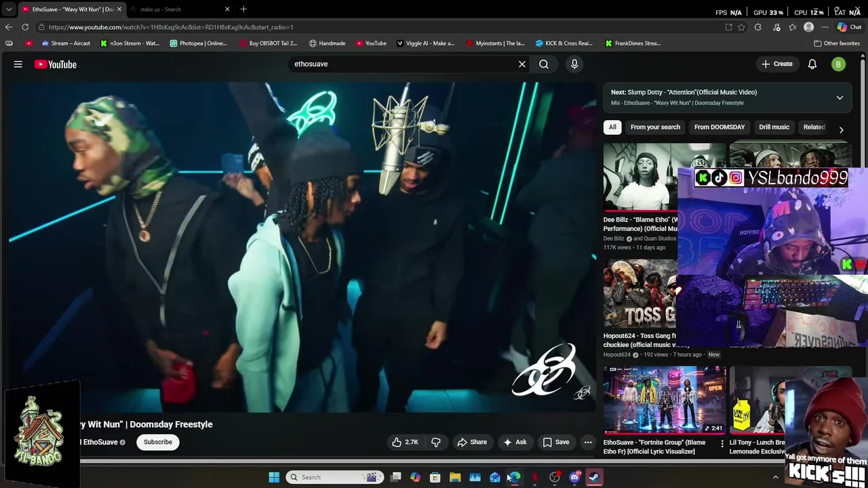
Task: Filter by Related chip
Action: tap(814, 127)
